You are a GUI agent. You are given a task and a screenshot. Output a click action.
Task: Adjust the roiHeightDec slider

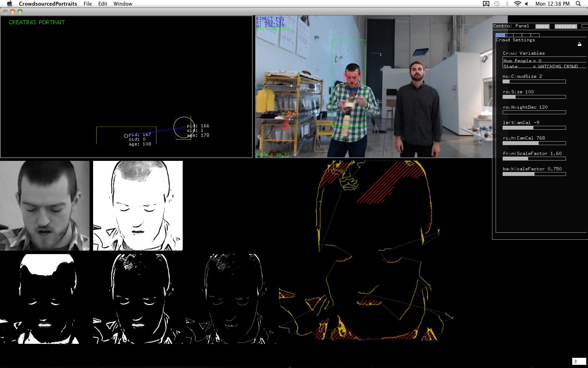pyautogui.click(x=534, y=113)
